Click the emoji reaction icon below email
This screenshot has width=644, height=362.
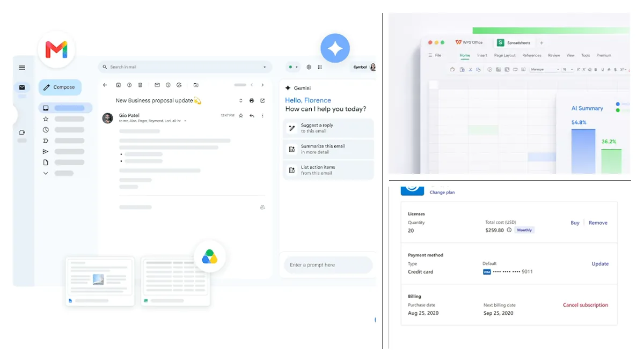point(262,207)
